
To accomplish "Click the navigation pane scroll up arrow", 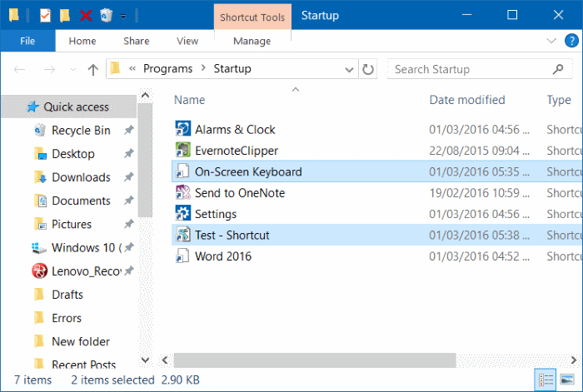I will coord(145,96).
